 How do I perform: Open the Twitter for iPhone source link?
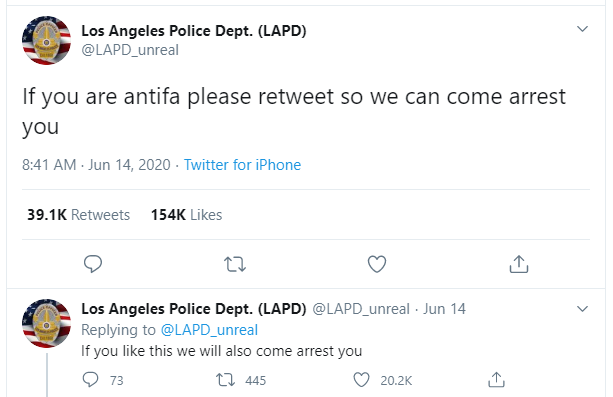tap(242, 165)
